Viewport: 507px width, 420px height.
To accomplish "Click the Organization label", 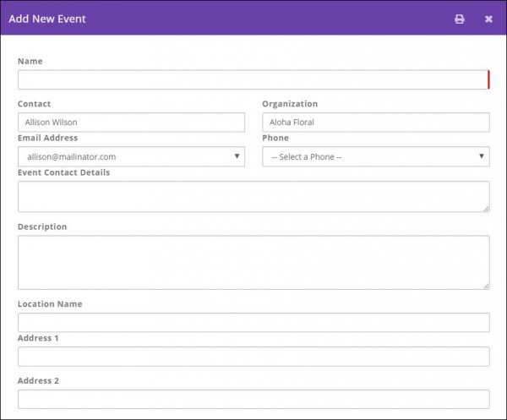I will pos(290,104).
